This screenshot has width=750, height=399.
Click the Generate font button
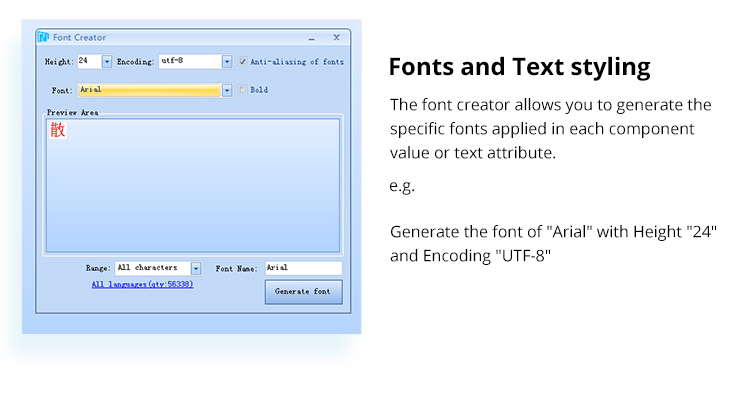[304, 291]
